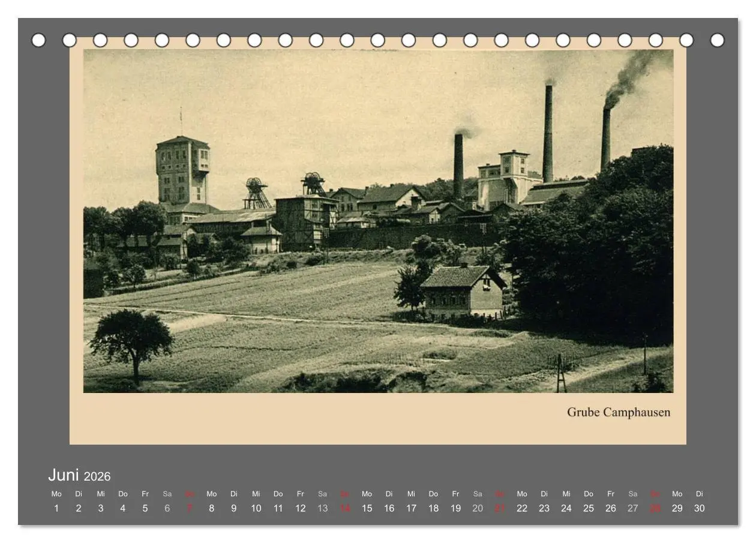
Task: Select Sunday 21 in red
Action: click(500, 508)
